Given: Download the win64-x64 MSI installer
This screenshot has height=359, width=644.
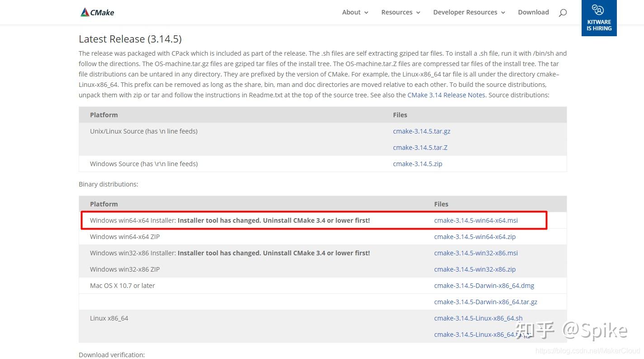Looking at the screenshot, I should 476,220.
